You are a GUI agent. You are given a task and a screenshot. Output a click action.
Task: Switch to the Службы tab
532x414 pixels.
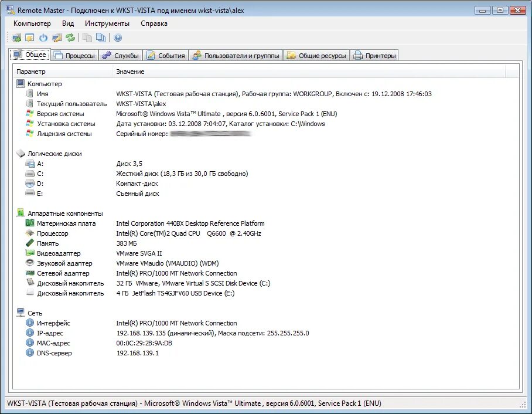point(121,55)
